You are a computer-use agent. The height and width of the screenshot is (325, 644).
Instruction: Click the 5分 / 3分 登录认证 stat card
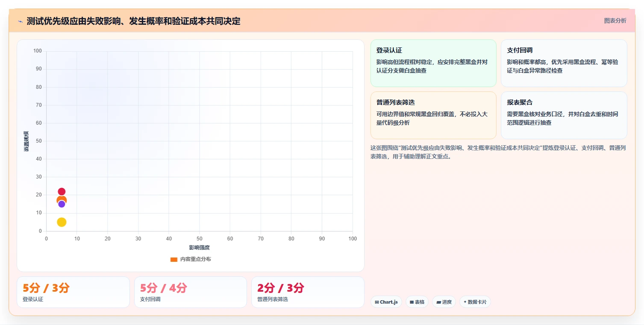coord(73,292)
